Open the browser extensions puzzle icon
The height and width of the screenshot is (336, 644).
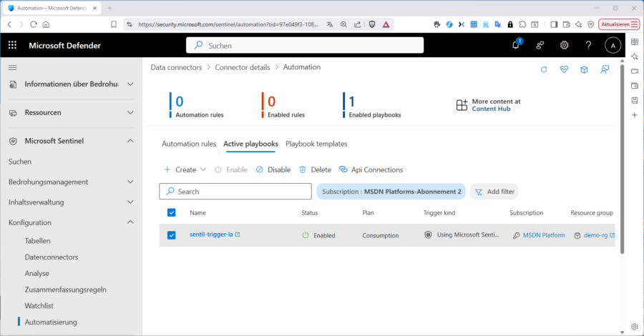pos(522,24)
